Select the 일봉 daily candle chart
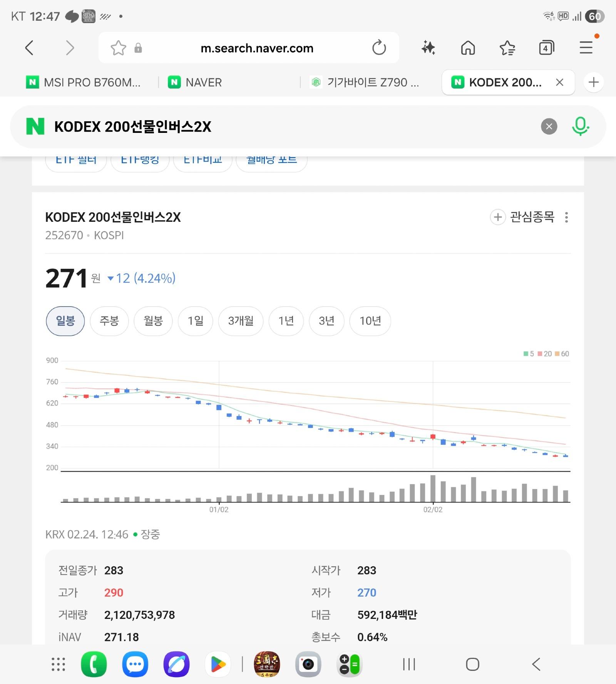The width and height of the screenshot is (616, 684). coord(65,321)
